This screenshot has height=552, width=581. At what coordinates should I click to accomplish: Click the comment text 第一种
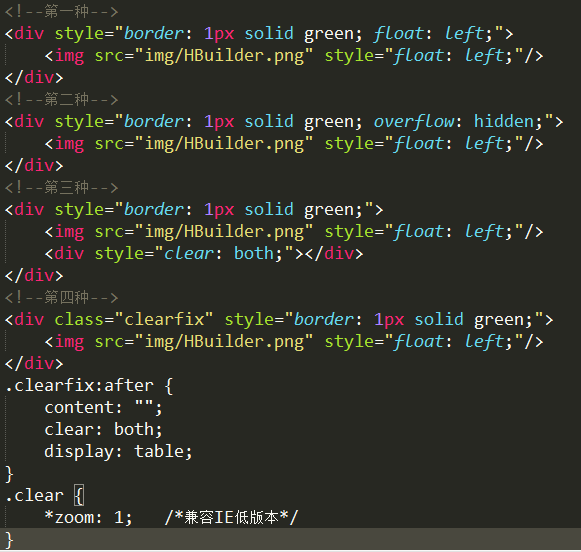tap(66, 11)
